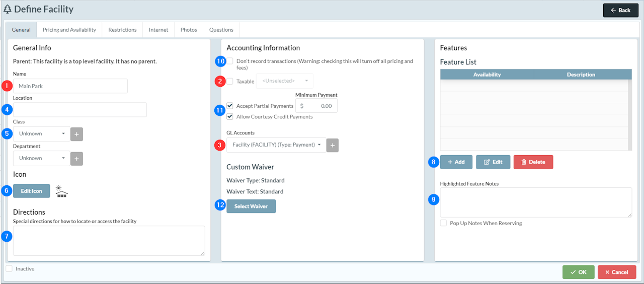The height and width of the screenshot is (284, 644).
Task: Switch to Pricing and Availability tab
Action: point(69,30)
